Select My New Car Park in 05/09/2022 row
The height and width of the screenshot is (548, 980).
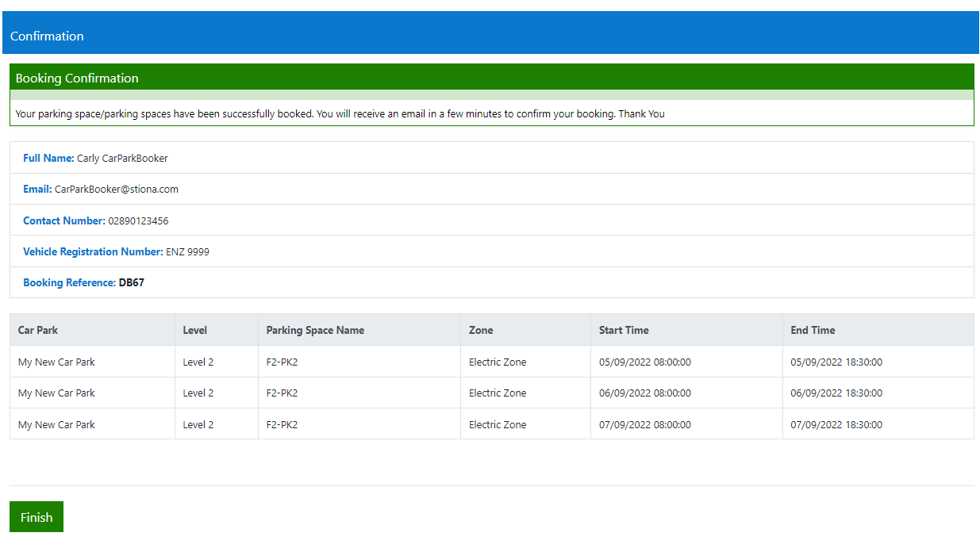(x=56, y=362)
